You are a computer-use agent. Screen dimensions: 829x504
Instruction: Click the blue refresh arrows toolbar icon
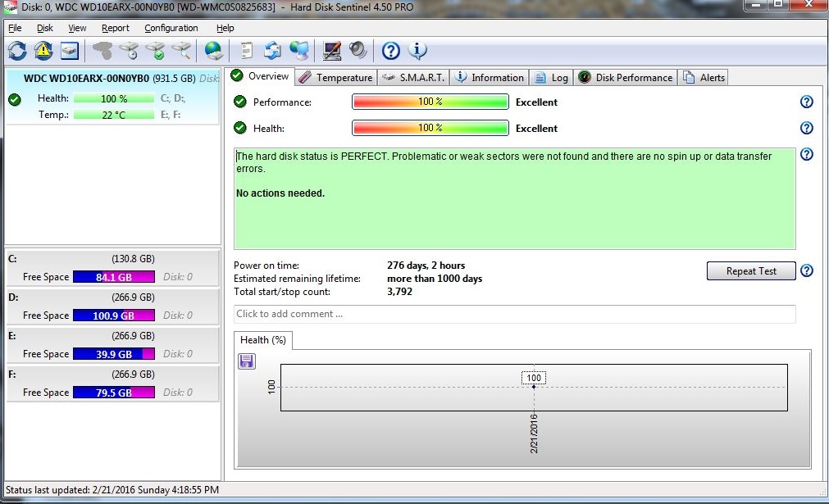coord(17,51)
